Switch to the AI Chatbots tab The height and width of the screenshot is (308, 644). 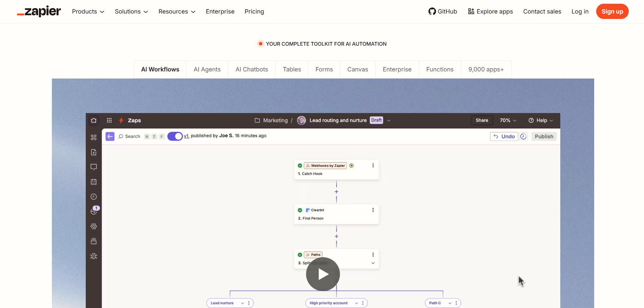coord(252,69)
